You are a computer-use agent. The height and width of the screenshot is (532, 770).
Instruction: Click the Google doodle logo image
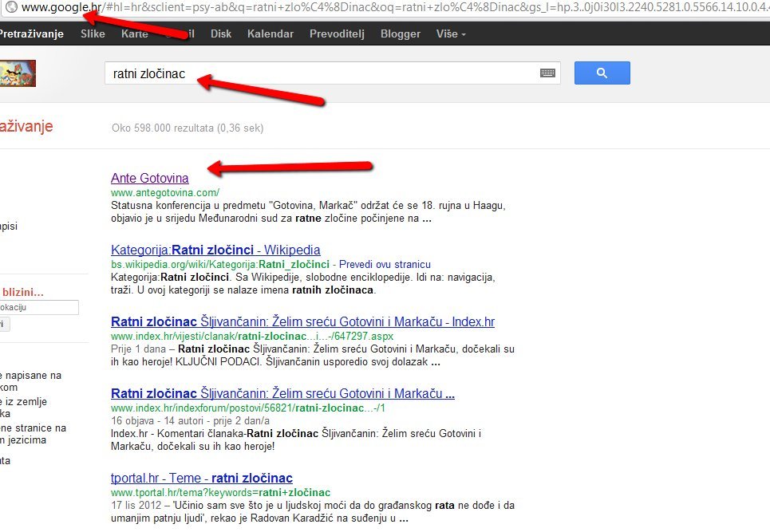click(x=18, y=73)
